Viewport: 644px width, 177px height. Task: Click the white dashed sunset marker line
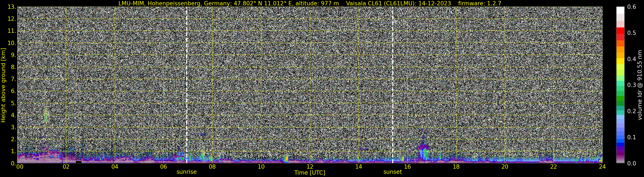(392, 85)
